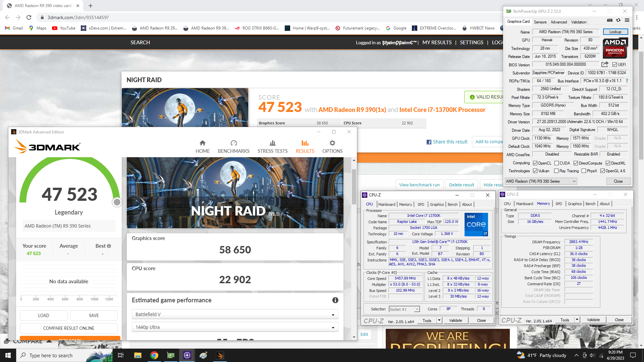Open GPU-Z from the taskbar
644x362 pixels.
click(171, 355)
